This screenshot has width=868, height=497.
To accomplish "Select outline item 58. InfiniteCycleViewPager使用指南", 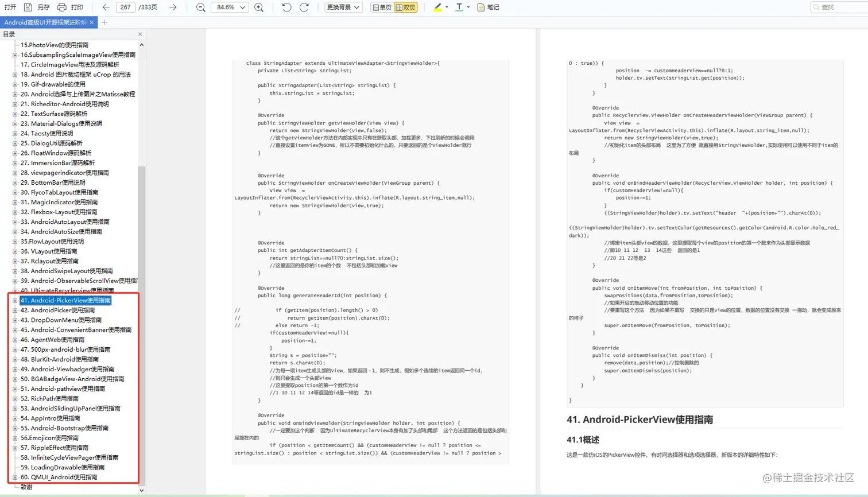I will pos(69,457).
